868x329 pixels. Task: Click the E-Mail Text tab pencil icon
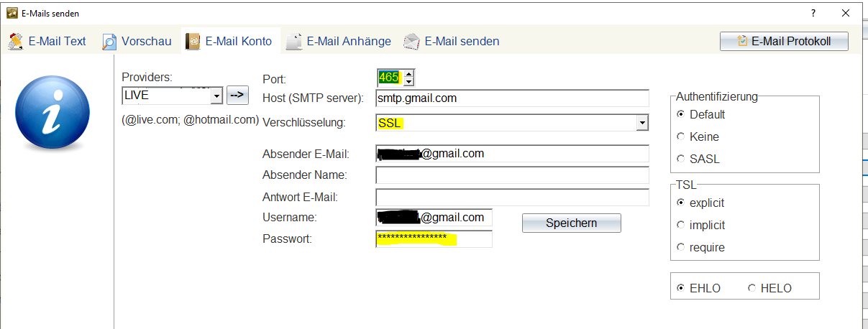coord(15,41)
